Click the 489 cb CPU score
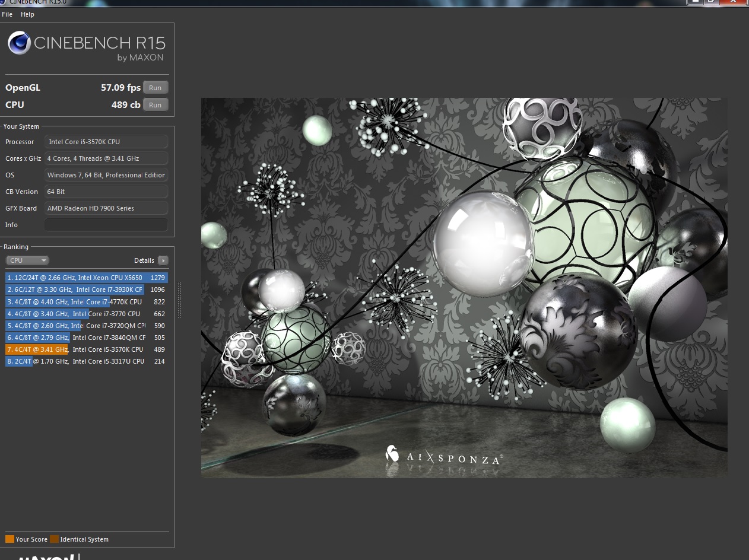Screen dimensions: 749x560 (126, 104)
